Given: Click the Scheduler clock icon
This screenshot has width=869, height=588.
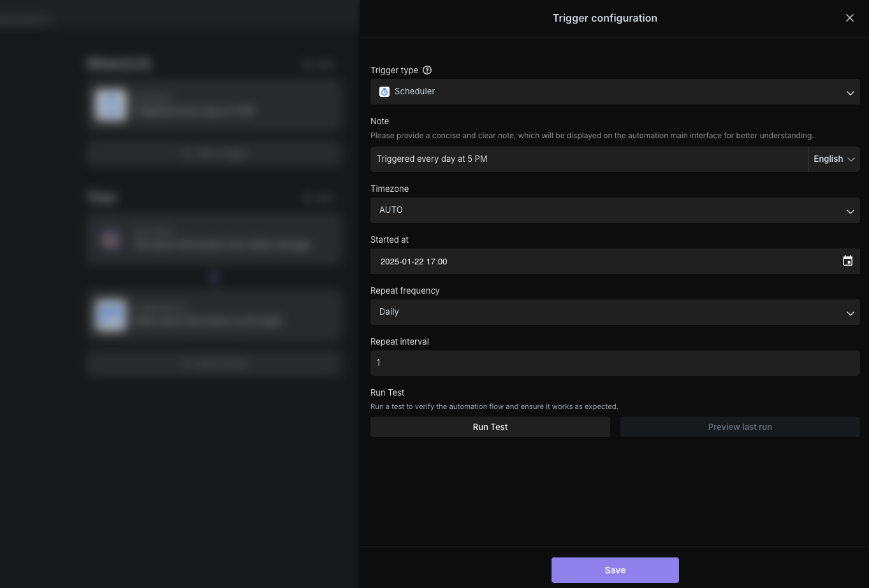Looking at the screenshot, I should pyautogui.click(x=384, y=92).
